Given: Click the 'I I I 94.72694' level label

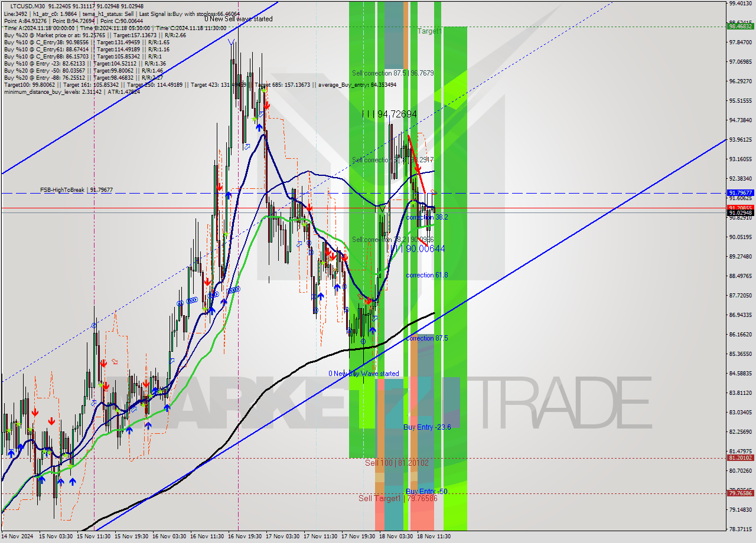Looking at the screenshot, I should pos(390,114).
